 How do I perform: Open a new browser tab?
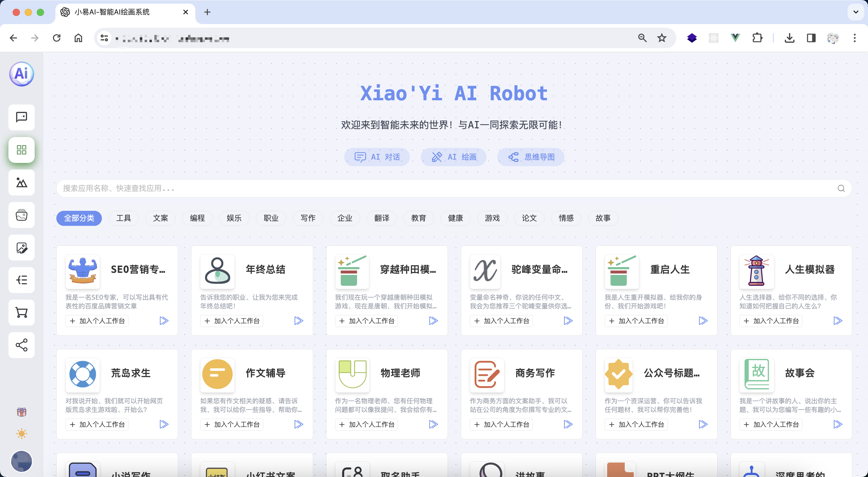(207, 12)
